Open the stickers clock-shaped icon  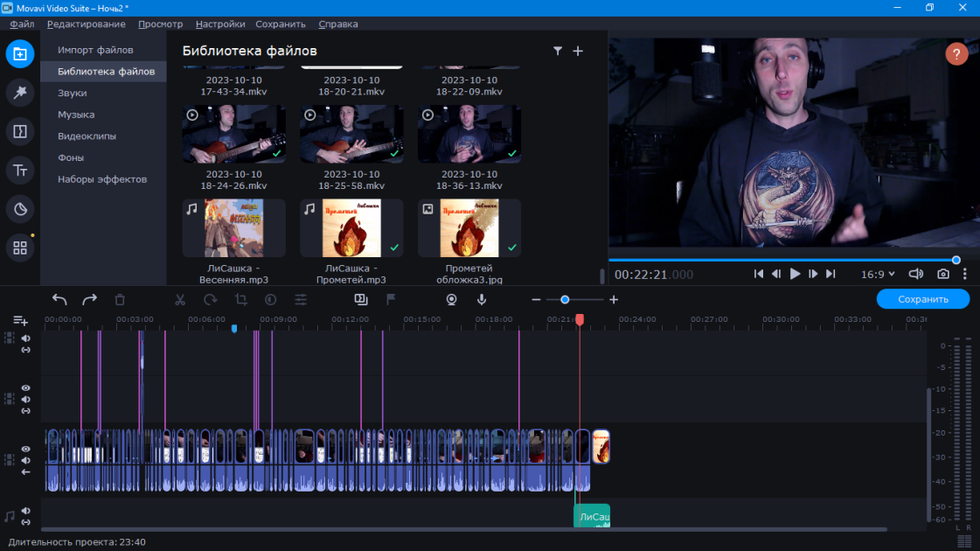[x=20, y=209]
